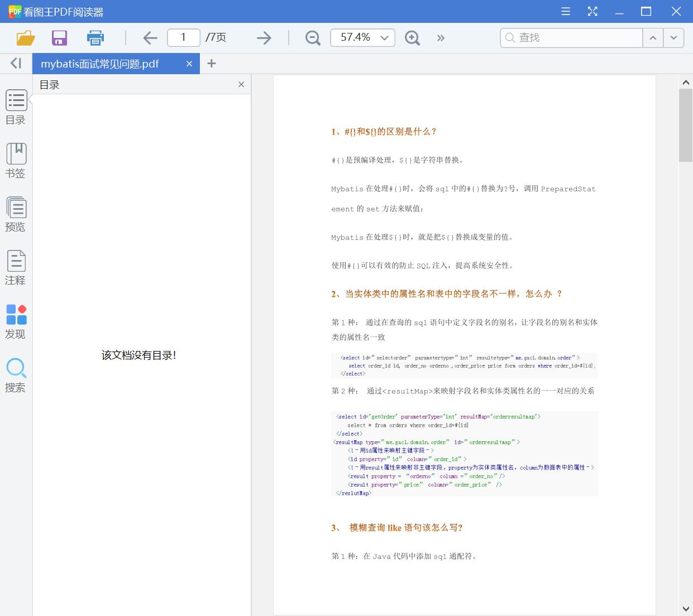Go to the next page arrow

[264, 38]
